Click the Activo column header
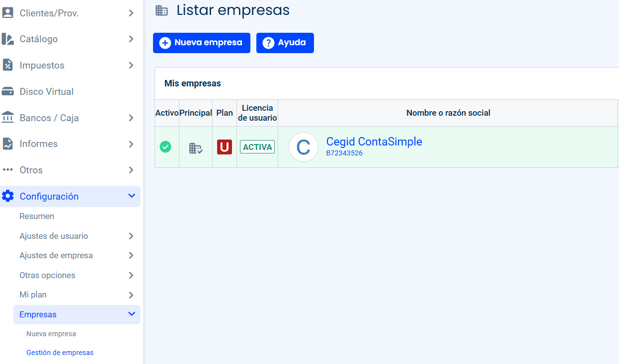619x364 pixels. [x=167, y=113]
